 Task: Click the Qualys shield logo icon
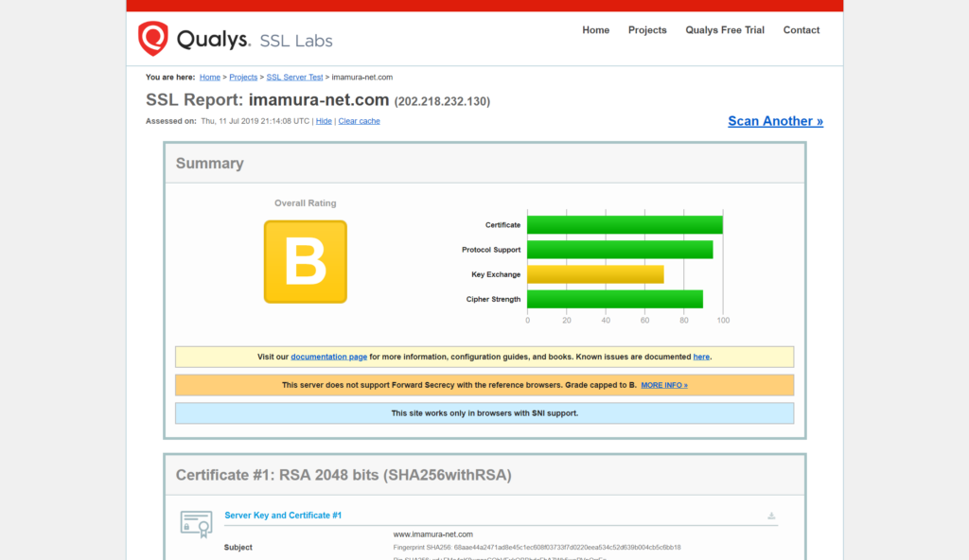pos(152,39)
